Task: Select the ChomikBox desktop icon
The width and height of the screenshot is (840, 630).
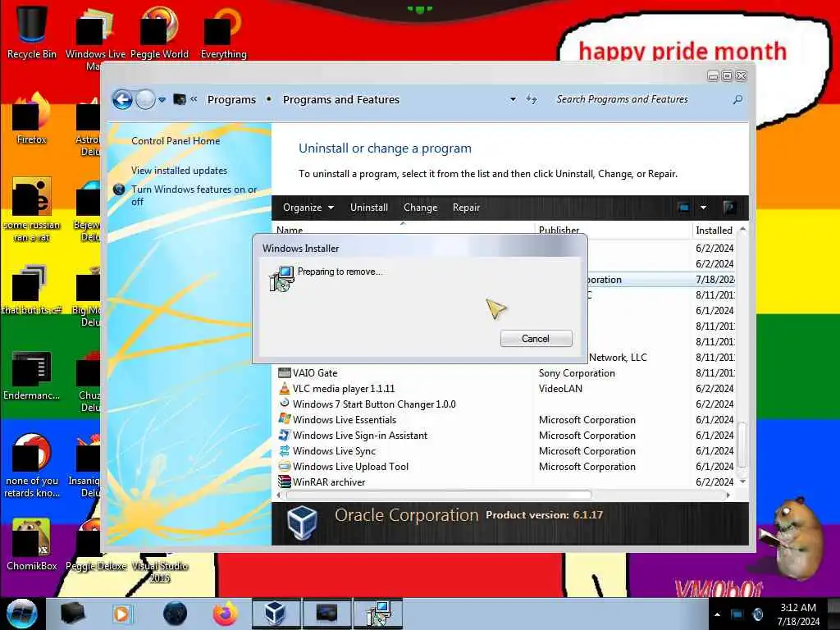Action: click(x=32, y=544)
